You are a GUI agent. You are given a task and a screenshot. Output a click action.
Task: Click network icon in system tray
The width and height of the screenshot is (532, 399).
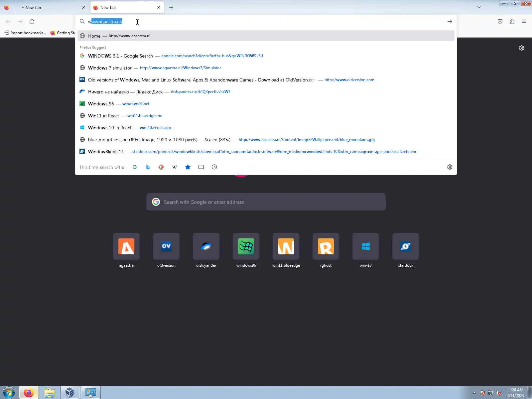[490, 393]
